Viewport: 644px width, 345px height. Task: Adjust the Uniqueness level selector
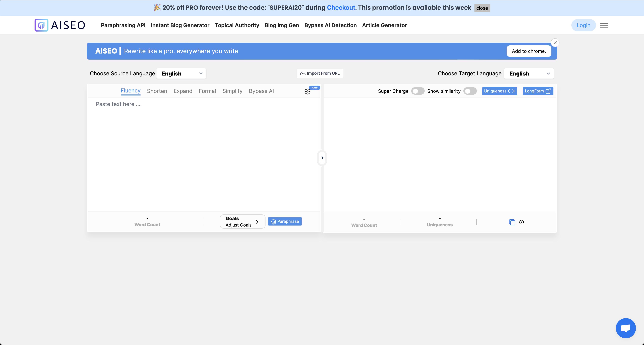pos(499,91)
